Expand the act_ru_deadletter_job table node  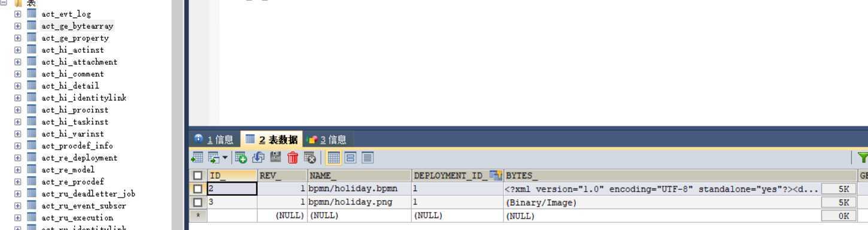[x=17, y=193]
